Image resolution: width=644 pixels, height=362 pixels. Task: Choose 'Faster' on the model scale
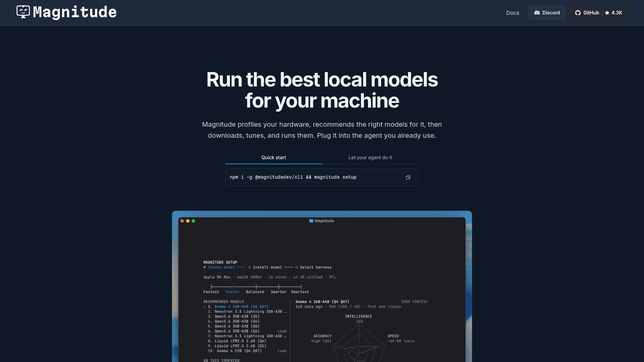[x=233, y=292]
